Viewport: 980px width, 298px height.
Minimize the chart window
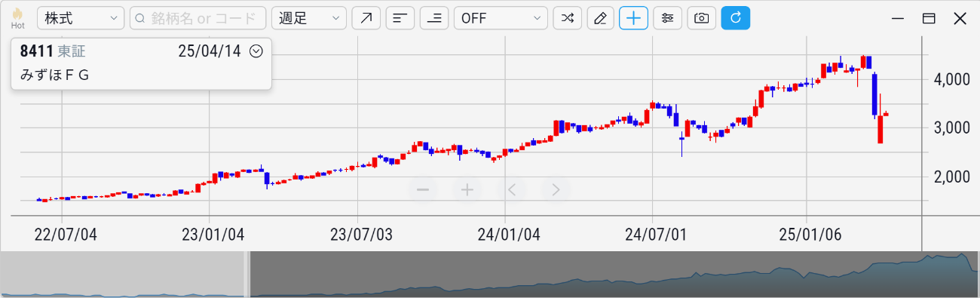898,18
